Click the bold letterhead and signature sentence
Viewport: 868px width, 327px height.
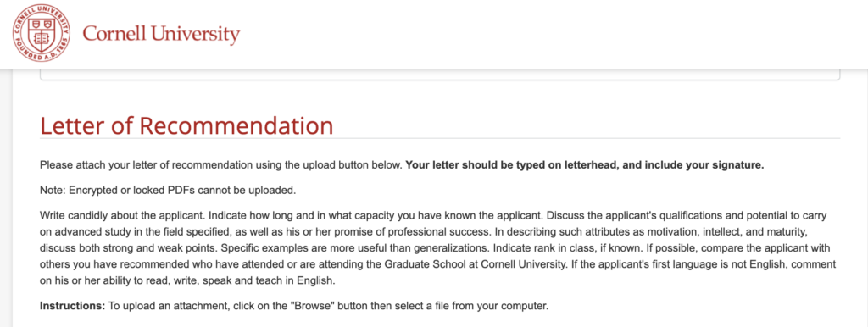[585, 165]
